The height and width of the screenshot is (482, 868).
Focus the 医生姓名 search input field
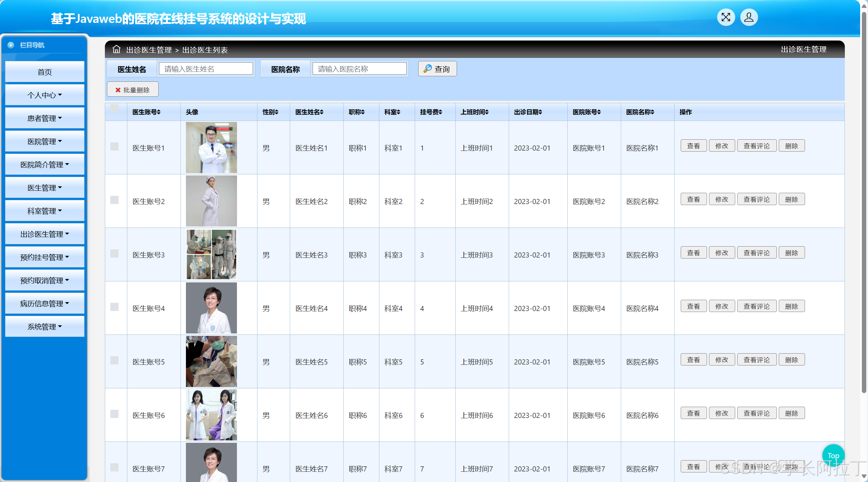[x=206, y=69]
